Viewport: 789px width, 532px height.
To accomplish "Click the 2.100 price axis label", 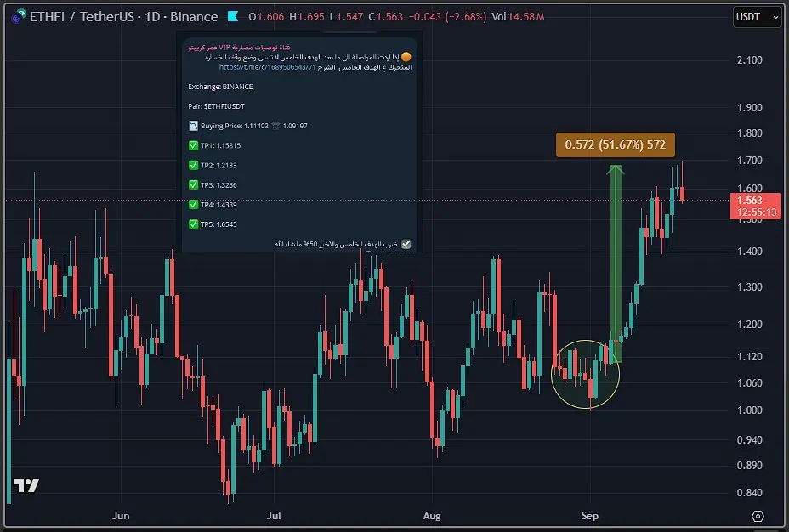I will tap(750, 59).
